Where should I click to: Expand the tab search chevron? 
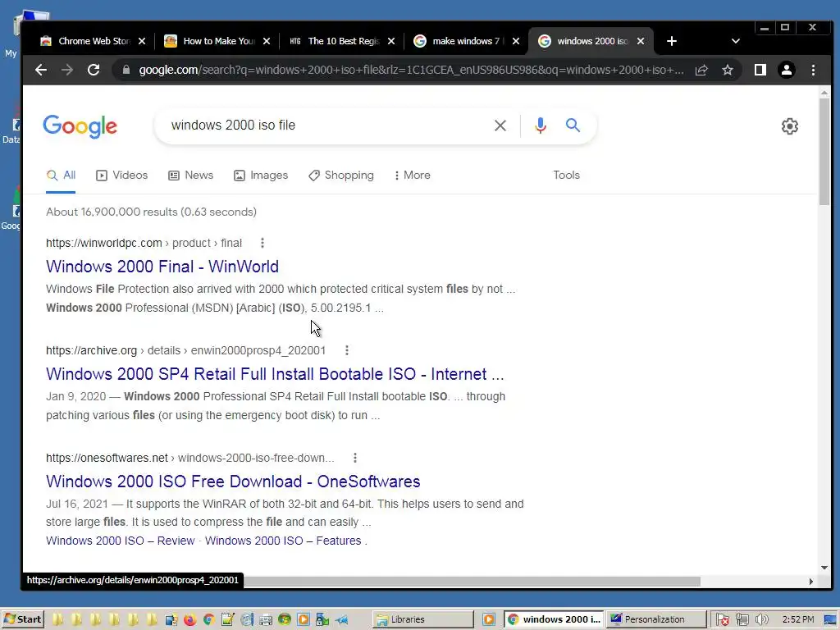click(736, 41)
